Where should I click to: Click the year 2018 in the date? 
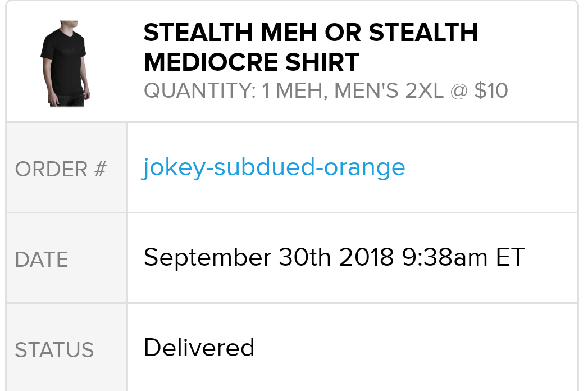click(367, 257)
